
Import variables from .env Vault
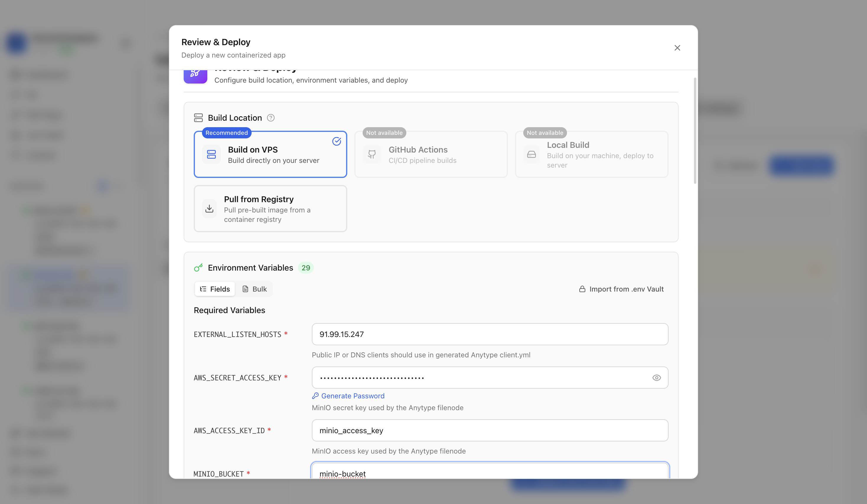[x=621, y=289]
